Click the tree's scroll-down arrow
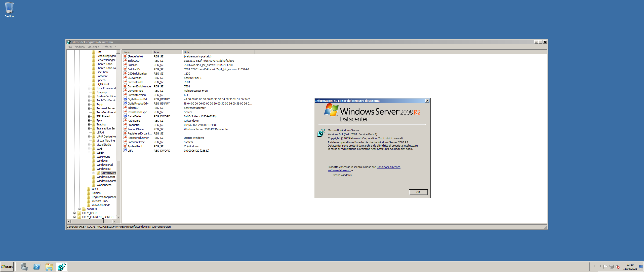The height and width of the screenshot is (272, 644). click(118, 217)
